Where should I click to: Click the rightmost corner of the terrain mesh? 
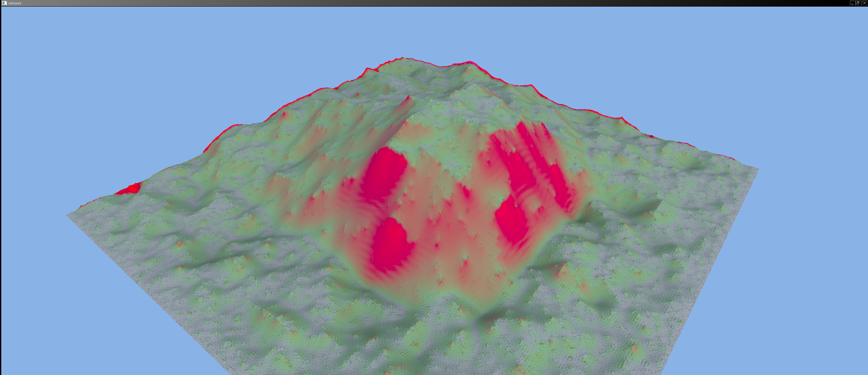pyautogui.click(x=758, y=169)
